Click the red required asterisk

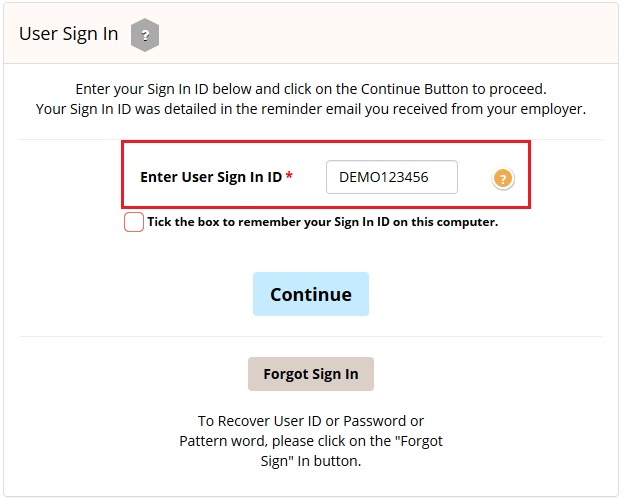[x=289, y=175]
